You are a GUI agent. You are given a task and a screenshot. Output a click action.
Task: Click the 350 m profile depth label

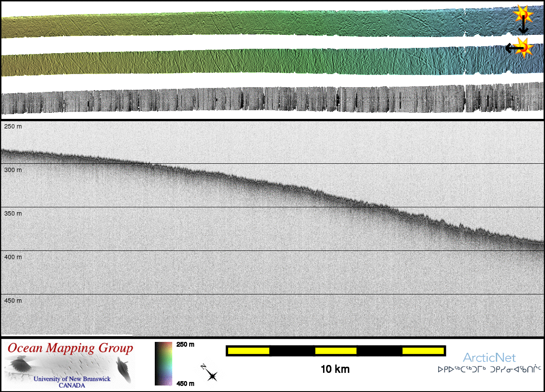coord(13,213)
